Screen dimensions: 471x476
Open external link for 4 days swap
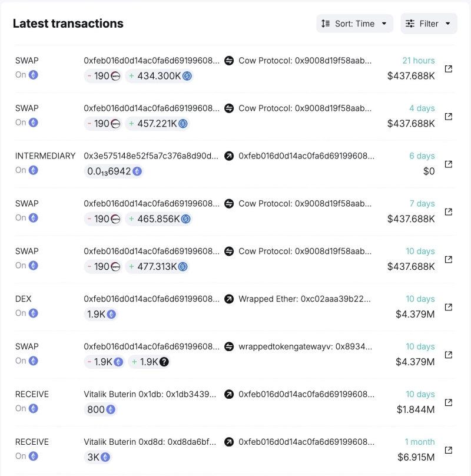[448, 117]
